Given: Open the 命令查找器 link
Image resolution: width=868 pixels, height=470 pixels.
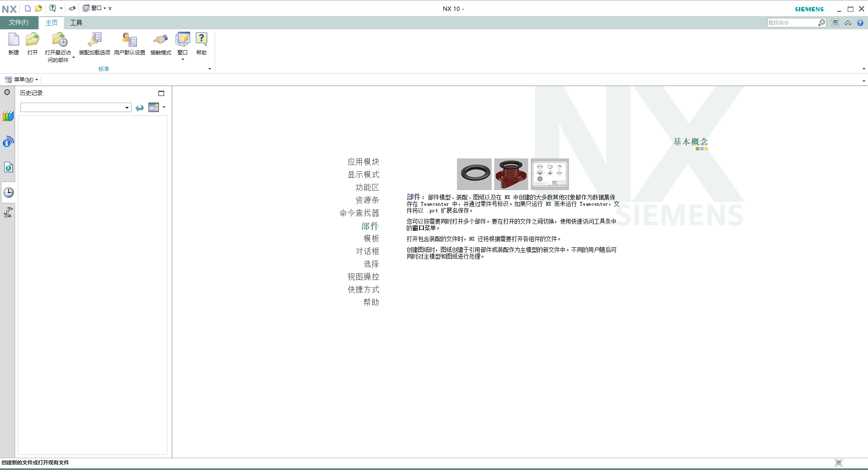Looking at the screenshot, I should coord(360,213).
